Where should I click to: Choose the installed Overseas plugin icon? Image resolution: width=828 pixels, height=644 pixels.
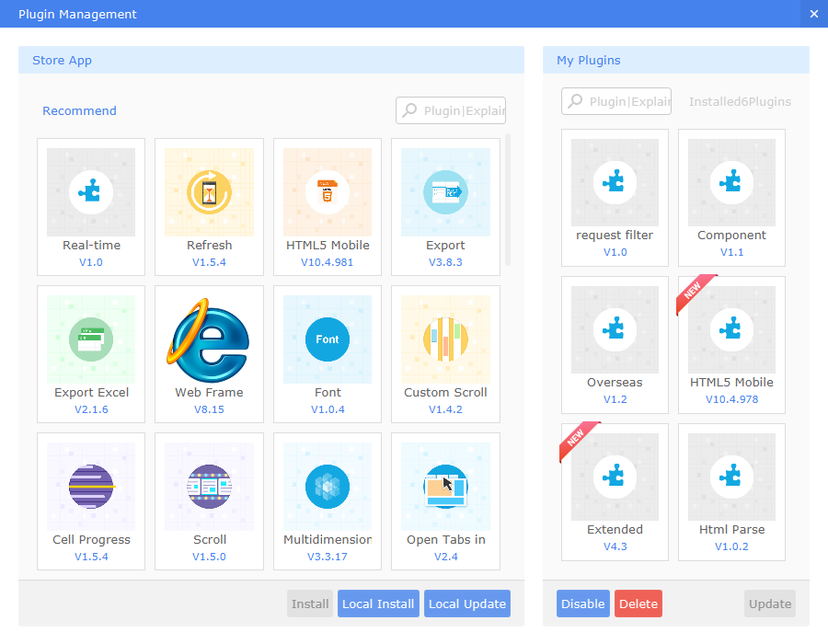click(615, 330)
